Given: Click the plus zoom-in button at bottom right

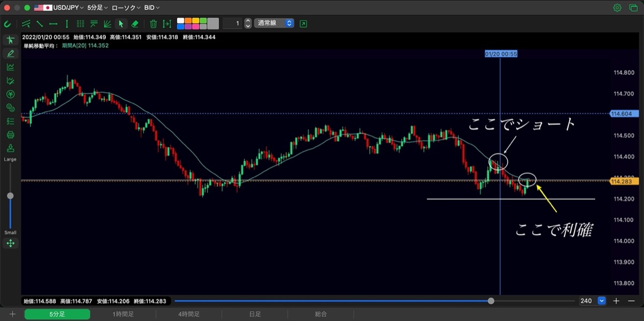Looking at the screenshot, I should click(x=617, y=301).
